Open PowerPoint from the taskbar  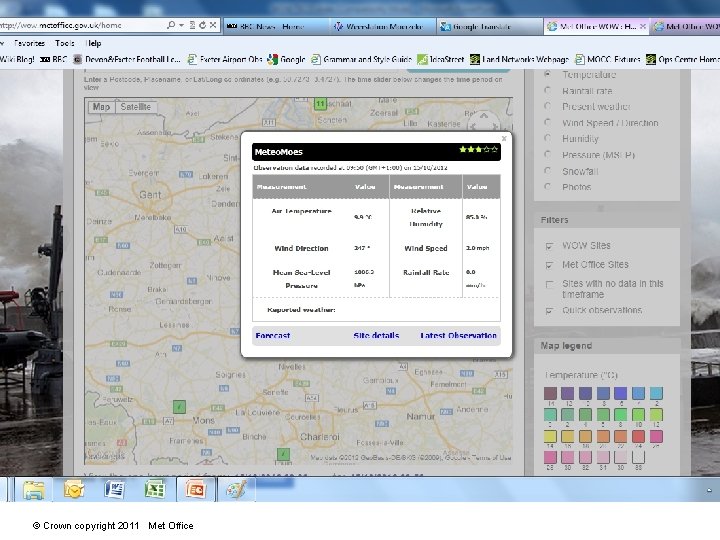click(x=195, y=489)
